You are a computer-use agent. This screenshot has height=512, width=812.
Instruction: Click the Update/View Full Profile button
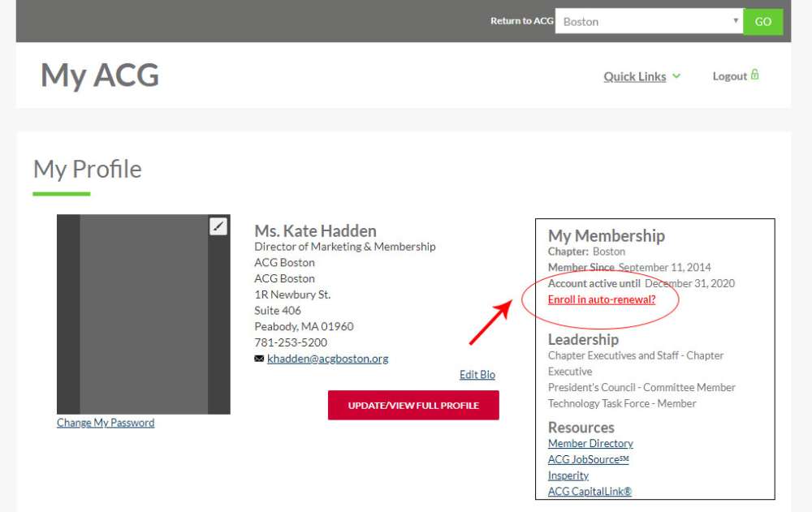point(413,406)
